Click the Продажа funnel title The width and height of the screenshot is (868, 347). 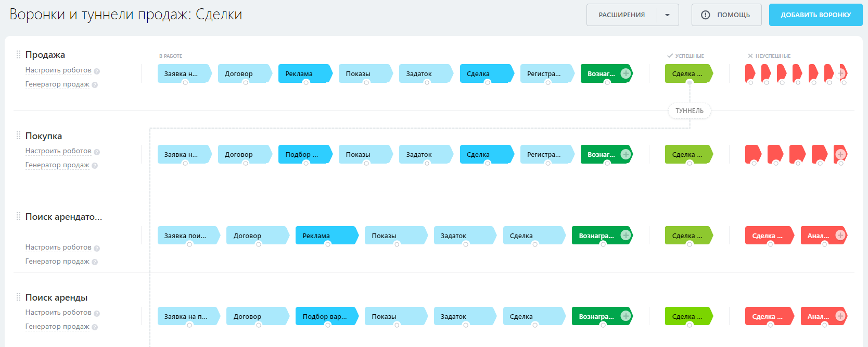click(x=45, y=55)
